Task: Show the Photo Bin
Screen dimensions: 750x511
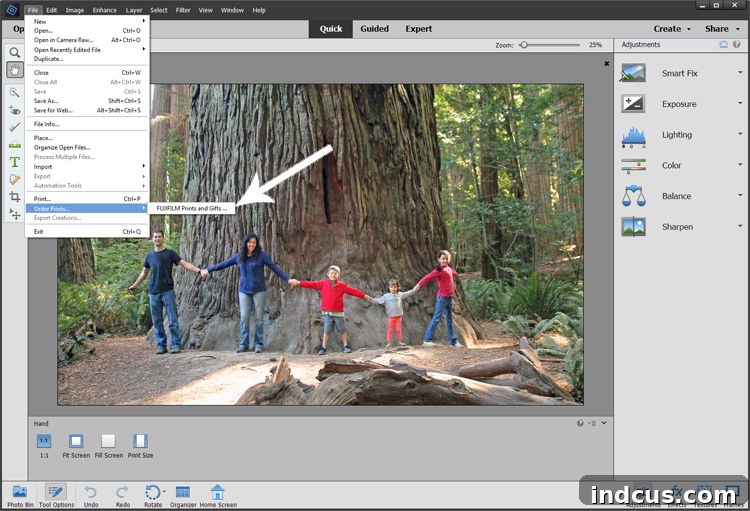Action: (20, 496)
